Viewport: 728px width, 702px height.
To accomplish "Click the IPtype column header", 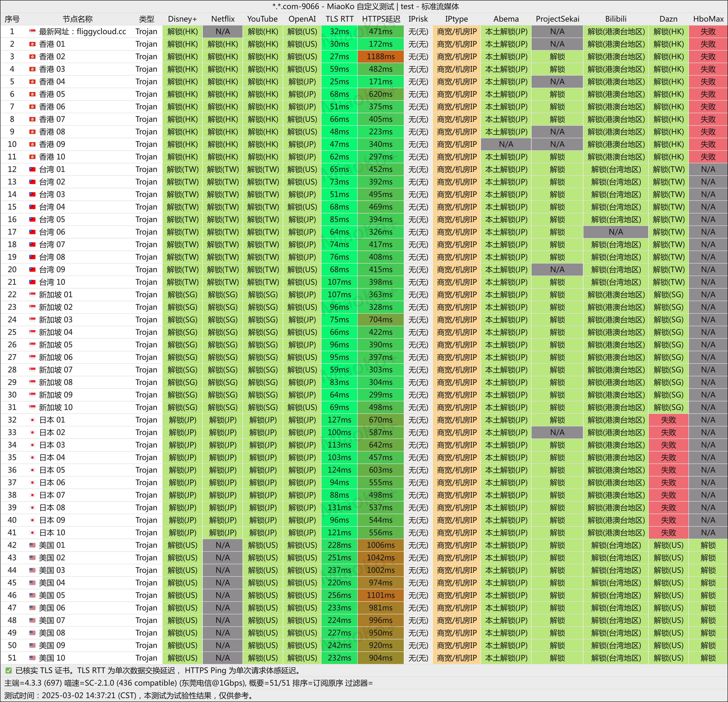I will (x=457, y=19).
